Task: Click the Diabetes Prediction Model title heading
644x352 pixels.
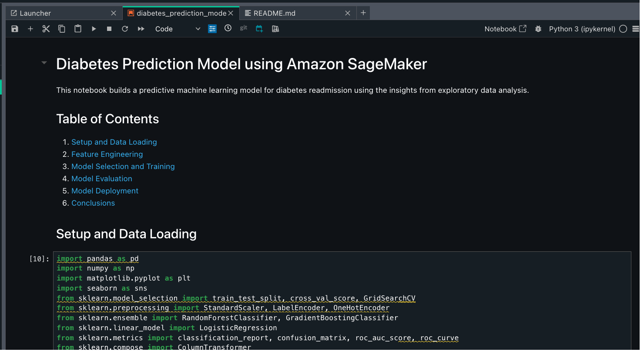Action: pyautogui.click(x=241, y=64)
